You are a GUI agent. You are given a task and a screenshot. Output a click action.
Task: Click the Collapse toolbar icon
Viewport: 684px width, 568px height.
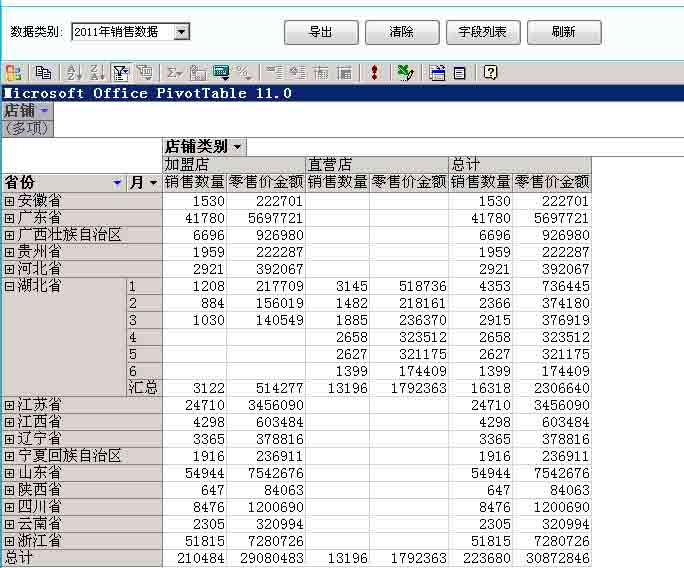274,73
